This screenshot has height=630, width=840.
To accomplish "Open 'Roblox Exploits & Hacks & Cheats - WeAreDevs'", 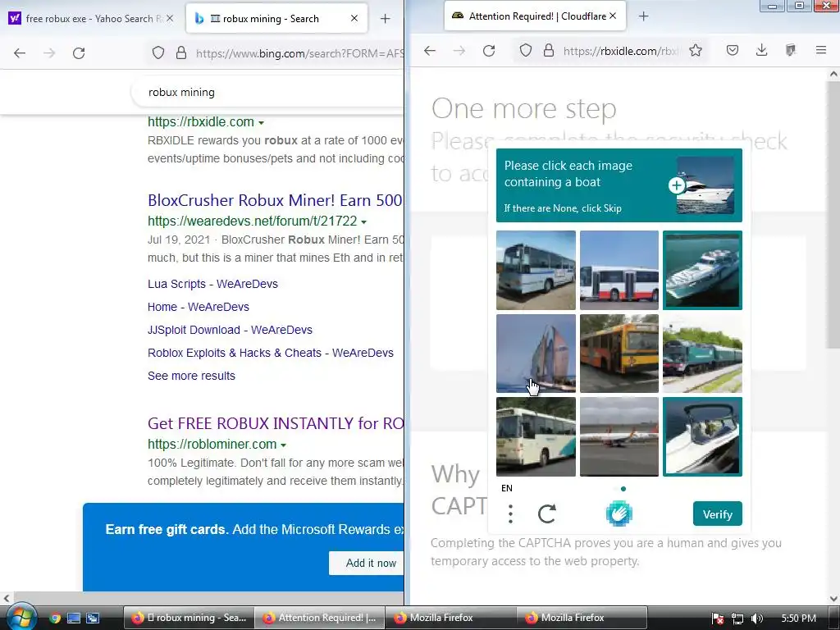I will 271,353.
